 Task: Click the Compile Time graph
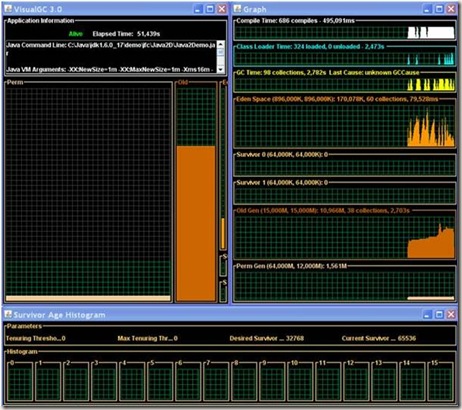click(x=345, y=32)
